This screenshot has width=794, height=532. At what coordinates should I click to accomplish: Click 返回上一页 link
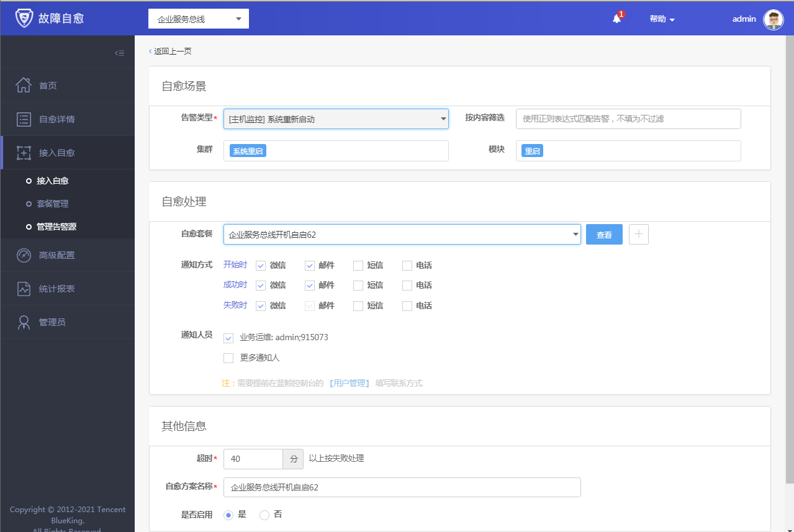pos(171,52)
